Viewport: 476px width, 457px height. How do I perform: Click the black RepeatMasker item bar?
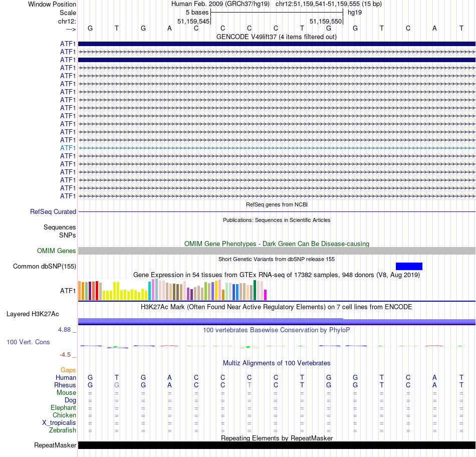[x=277, y=445]
